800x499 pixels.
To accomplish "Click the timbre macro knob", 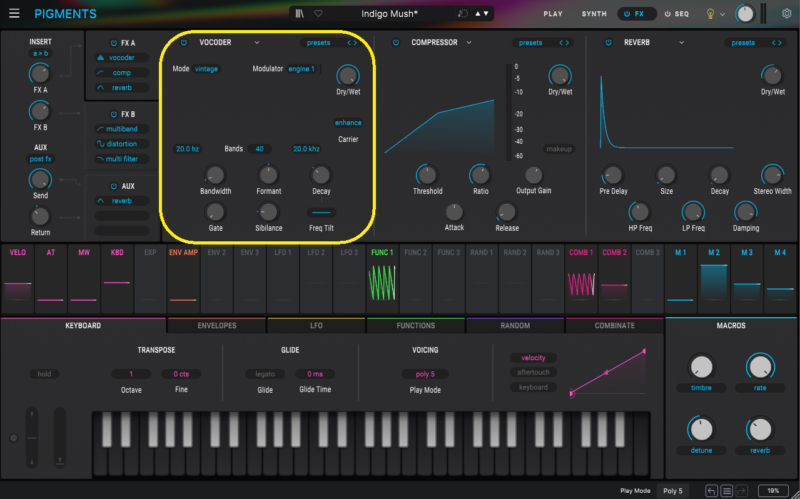I will click(701, 366).
